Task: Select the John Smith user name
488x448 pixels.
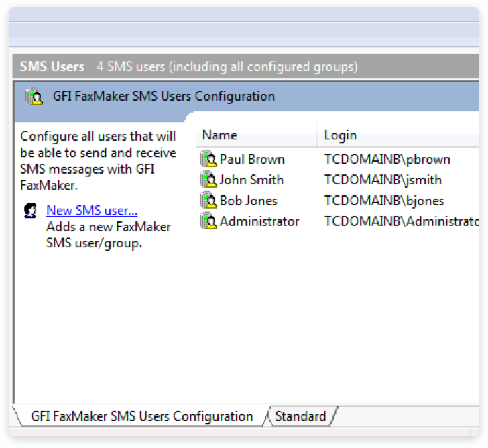Action: [x=251, y=180]
